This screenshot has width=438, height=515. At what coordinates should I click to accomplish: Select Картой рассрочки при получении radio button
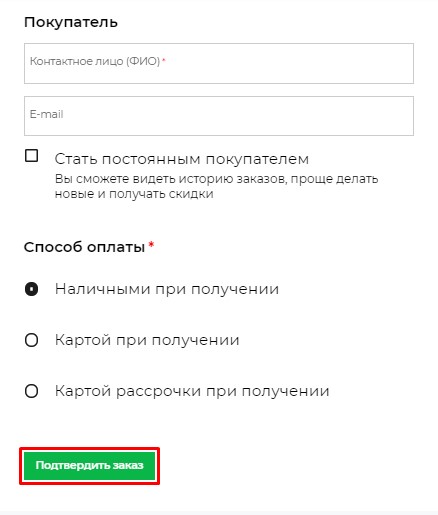31,391
